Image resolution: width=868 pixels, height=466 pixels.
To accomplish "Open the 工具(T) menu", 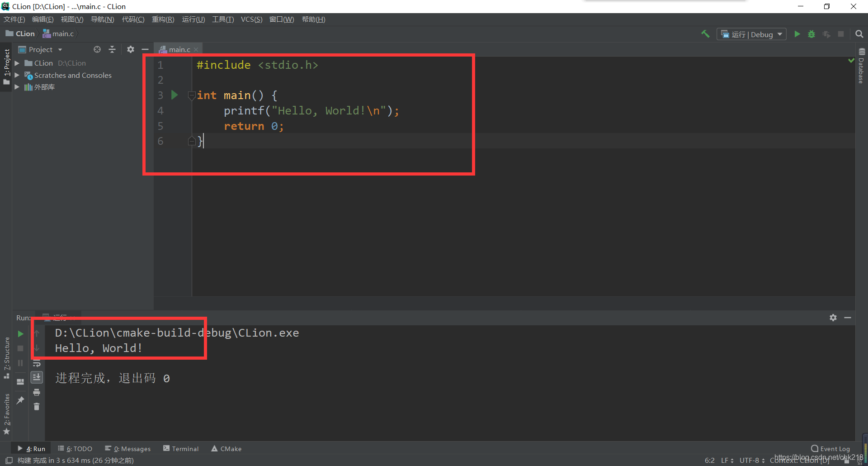I will point(223,19).
